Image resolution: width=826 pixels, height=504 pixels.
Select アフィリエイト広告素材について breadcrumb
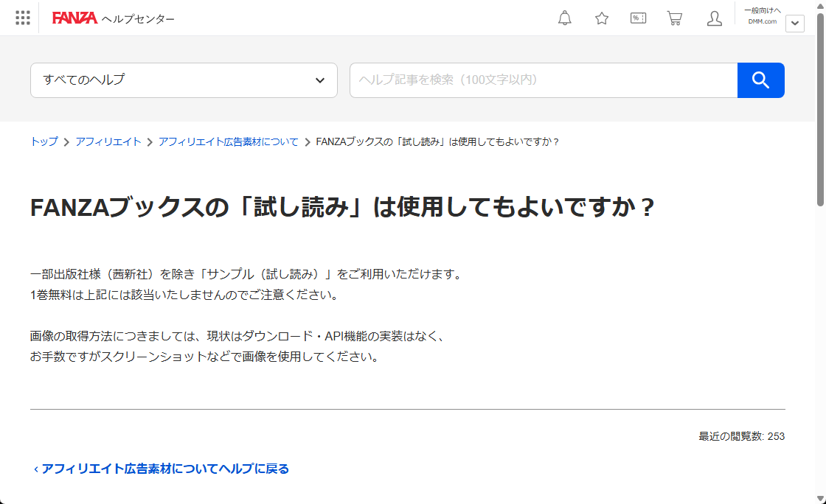coord(228,141)
